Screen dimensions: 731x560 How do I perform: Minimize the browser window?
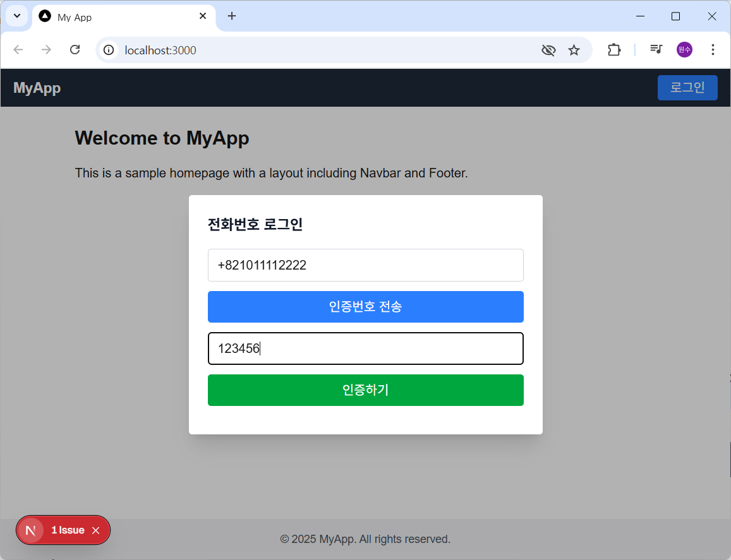point(641,16)
